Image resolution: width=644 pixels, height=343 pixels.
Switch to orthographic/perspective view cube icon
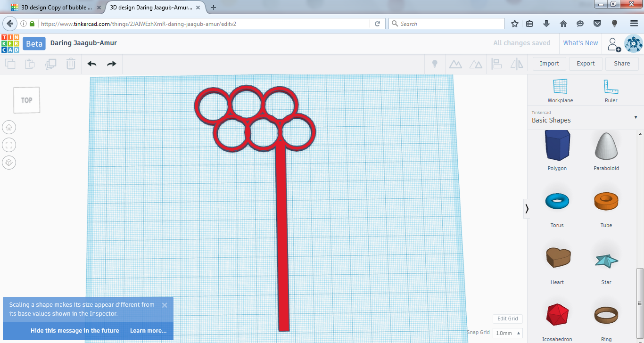tap(9, 163)
